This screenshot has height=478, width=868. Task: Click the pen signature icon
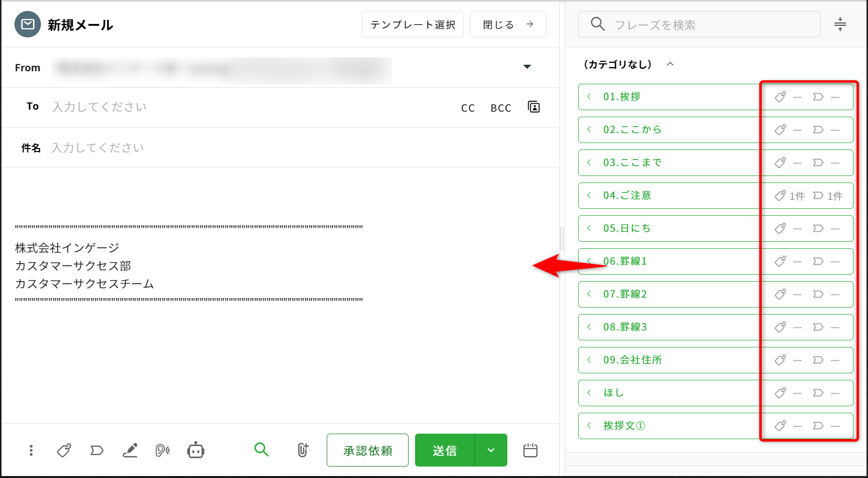coord(130,451)
